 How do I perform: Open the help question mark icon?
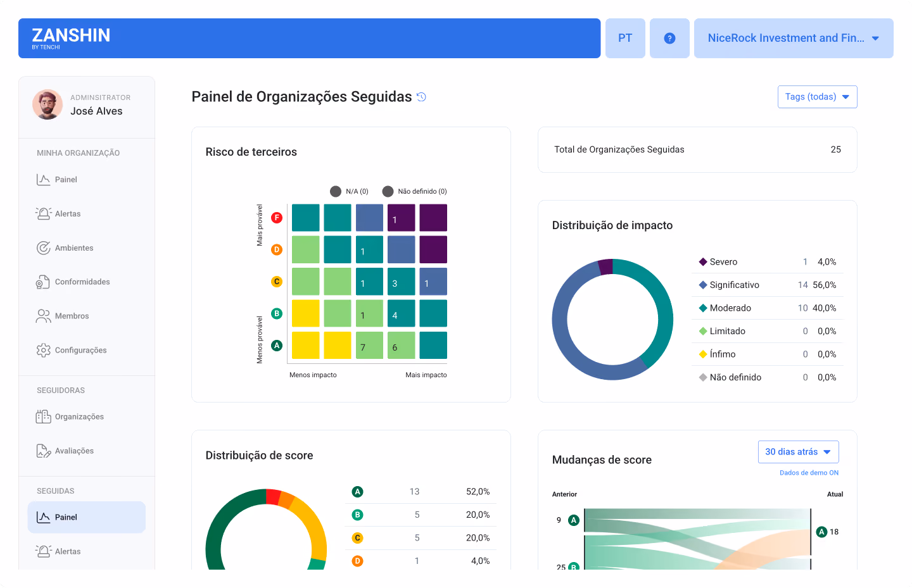[669, 39]
